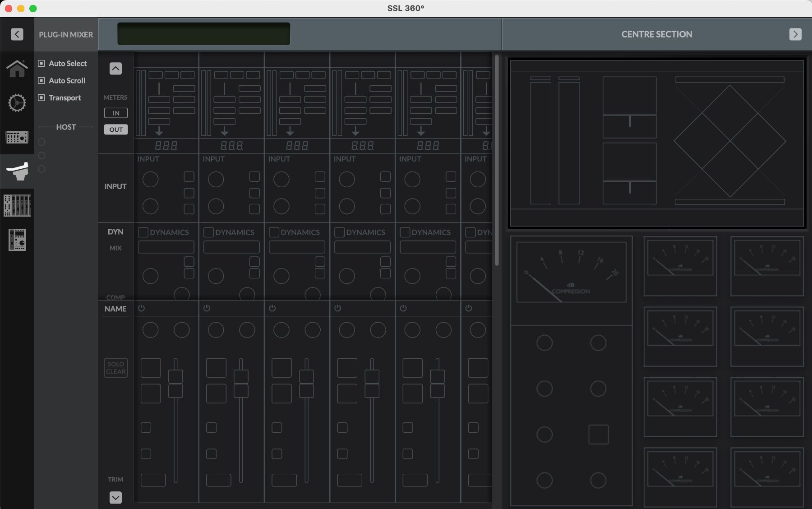Select the third HOST radio button
This screenshot has height=509, width=812.
[x=42, y=169]
